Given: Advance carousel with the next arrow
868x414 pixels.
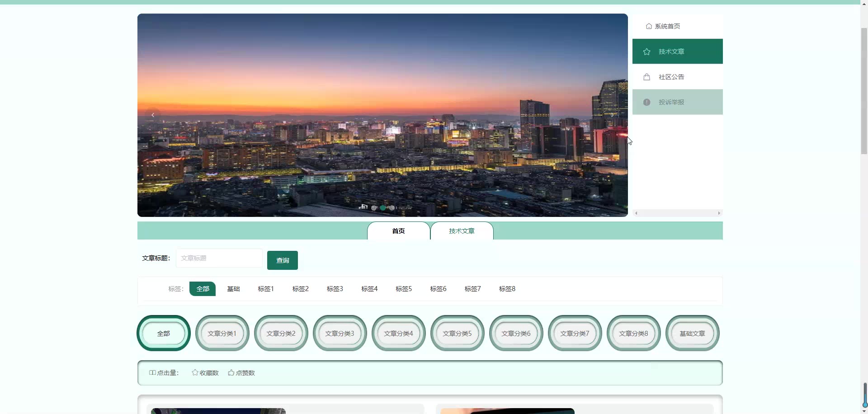Looking at the screenshot, I should point(612,115).
